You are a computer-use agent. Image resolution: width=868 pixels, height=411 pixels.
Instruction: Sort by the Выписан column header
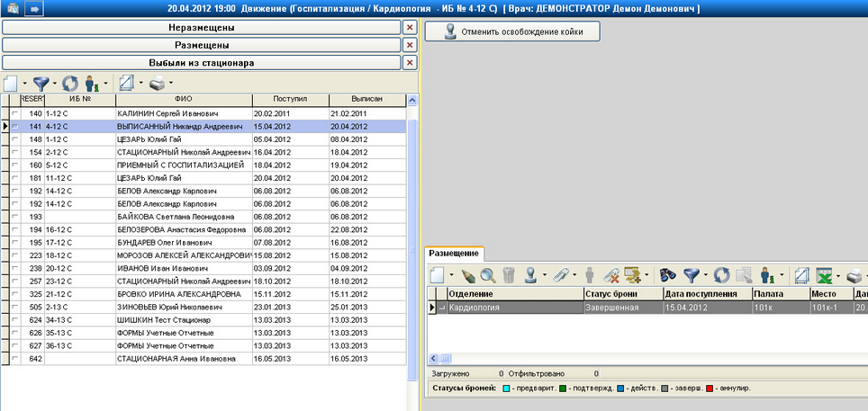(x=367, y=100)
